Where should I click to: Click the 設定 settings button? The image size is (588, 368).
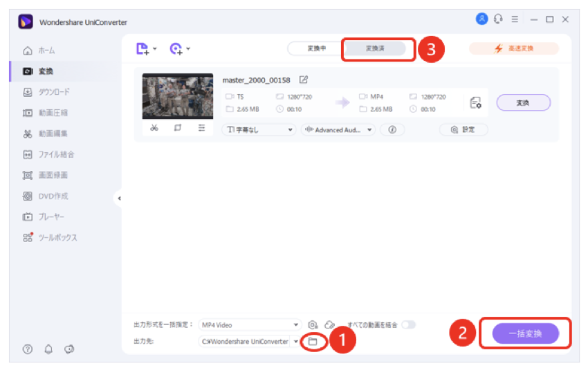click(463, 130)
